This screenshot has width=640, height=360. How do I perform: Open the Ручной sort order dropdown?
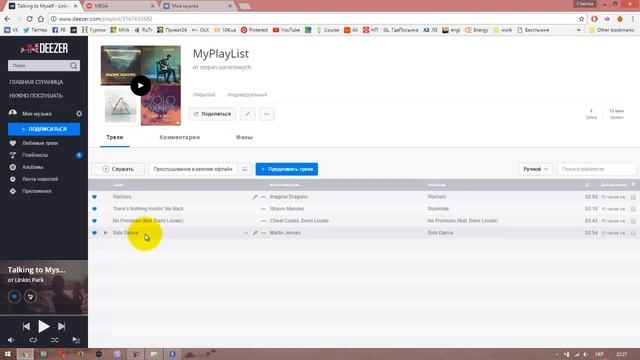(536, 169)
